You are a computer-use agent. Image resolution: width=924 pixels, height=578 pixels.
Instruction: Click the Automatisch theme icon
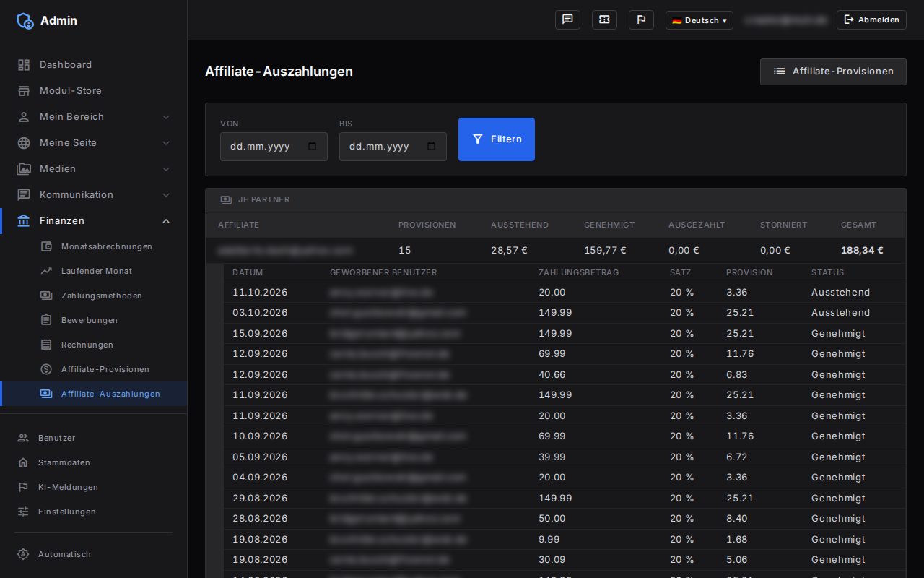click(x=23, y=554)
